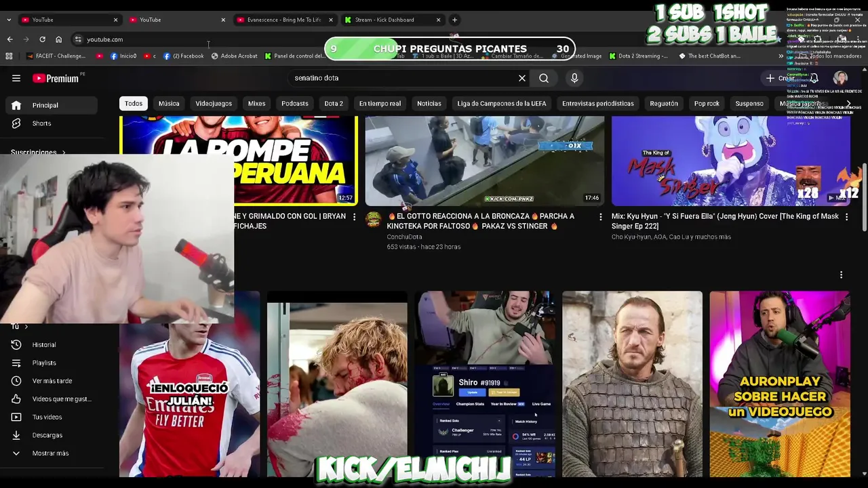Select the Mixes filter chip
Screen dimensions: 868x488
(256, 104)
